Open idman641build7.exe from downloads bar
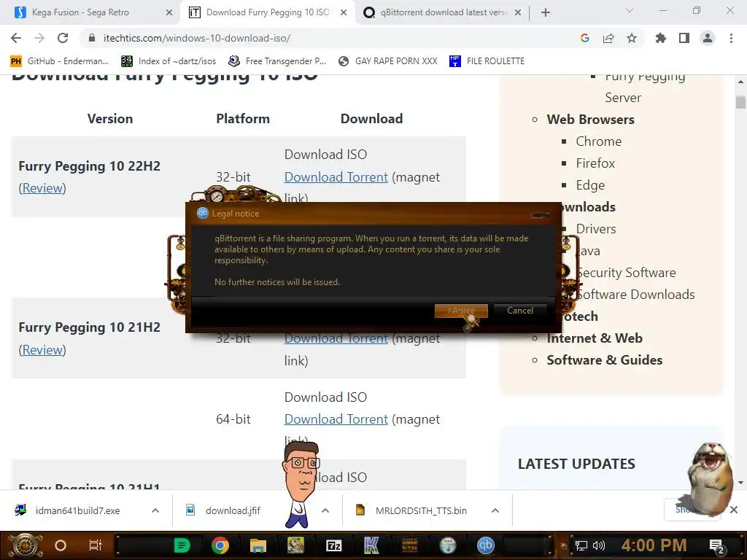 77,510
